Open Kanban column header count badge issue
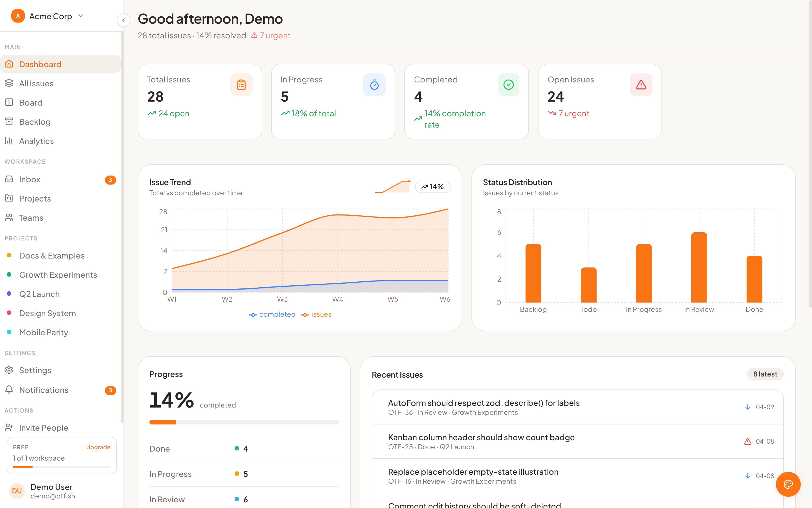The height and width of the screenshot is (508, 812). pos(577,441)
